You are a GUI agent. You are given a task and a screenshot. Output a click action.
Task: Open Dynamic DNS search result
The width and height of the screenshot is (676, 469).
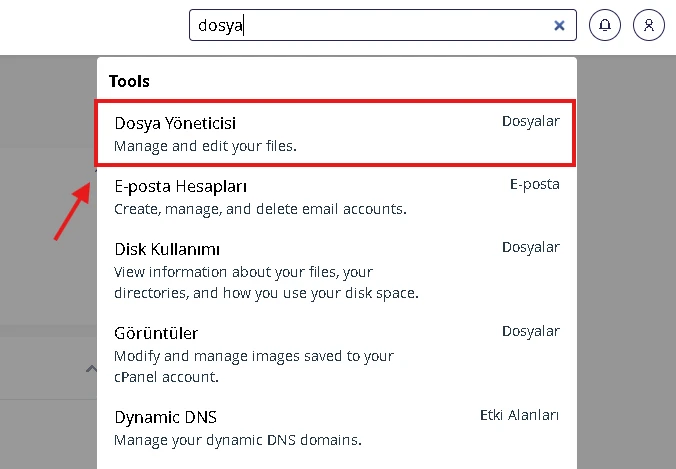tap(336, 428)
